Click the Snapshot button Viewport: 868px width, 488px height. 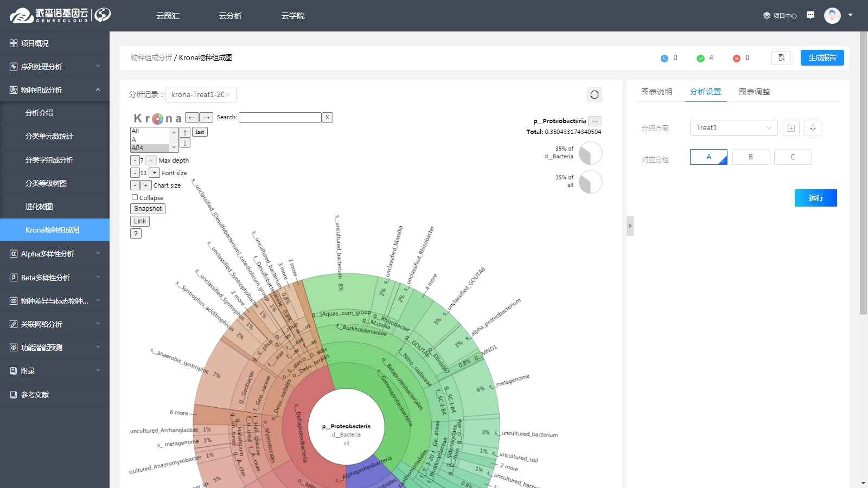pyautogui.click(x=148, y=209)
